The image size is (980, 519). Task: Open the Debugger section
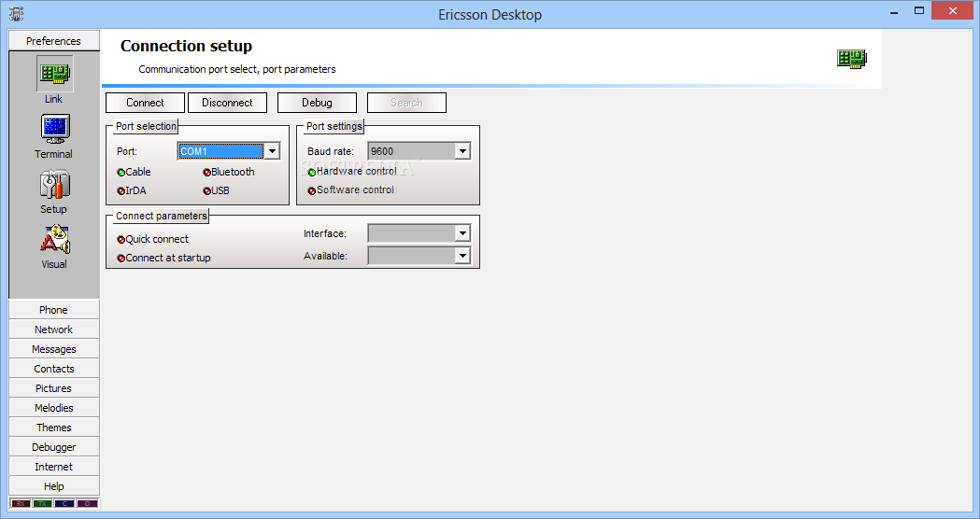point(54,447)
